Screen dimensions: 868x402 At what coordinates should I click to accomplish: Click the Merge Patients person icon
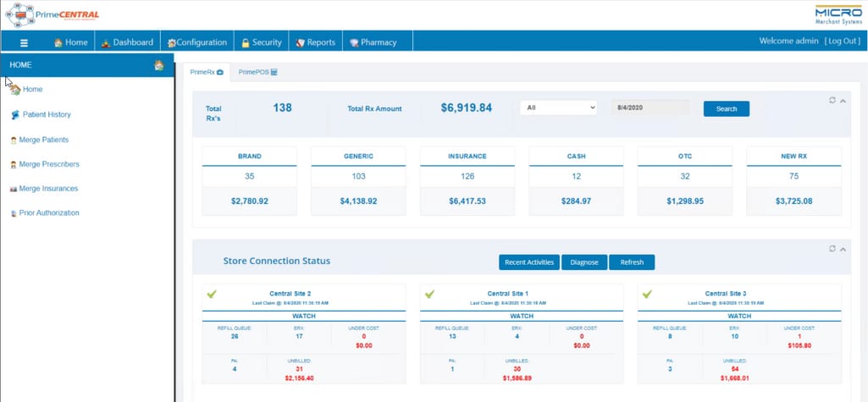tap(14, 140)
